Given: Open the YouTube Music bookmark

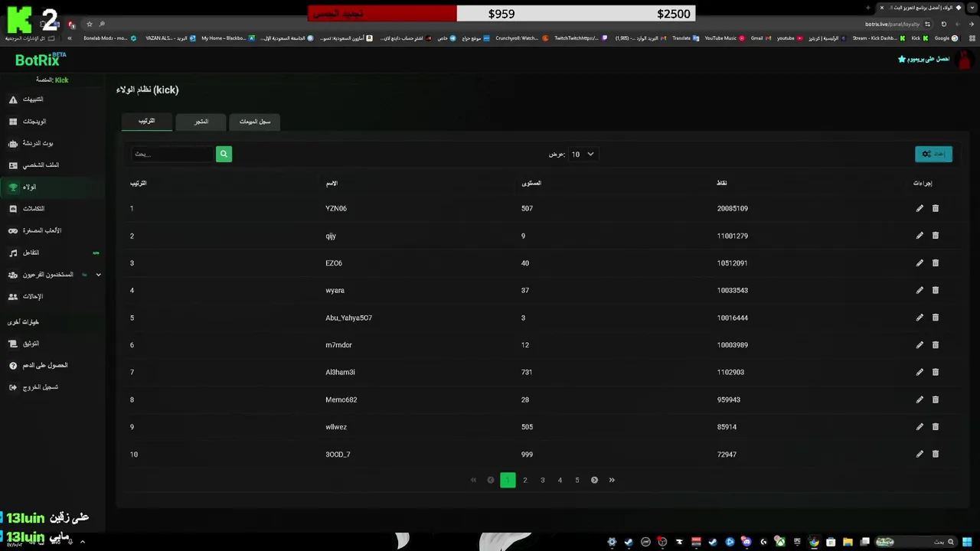Looking at the screenshot, I should (x=724, y=38).
